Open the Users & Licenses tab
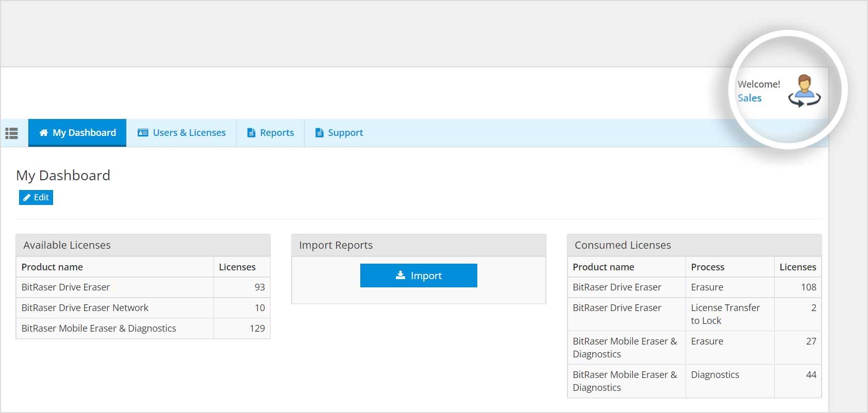This screenshot has height=413, width=868. click(x=181, y=132)
